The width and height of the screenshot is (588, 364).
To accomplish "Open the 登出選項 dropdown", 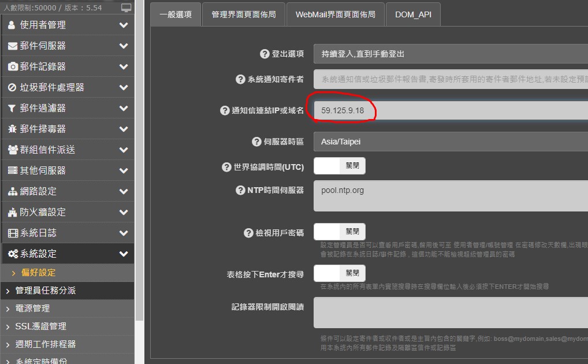I will (x=451, y=54).
